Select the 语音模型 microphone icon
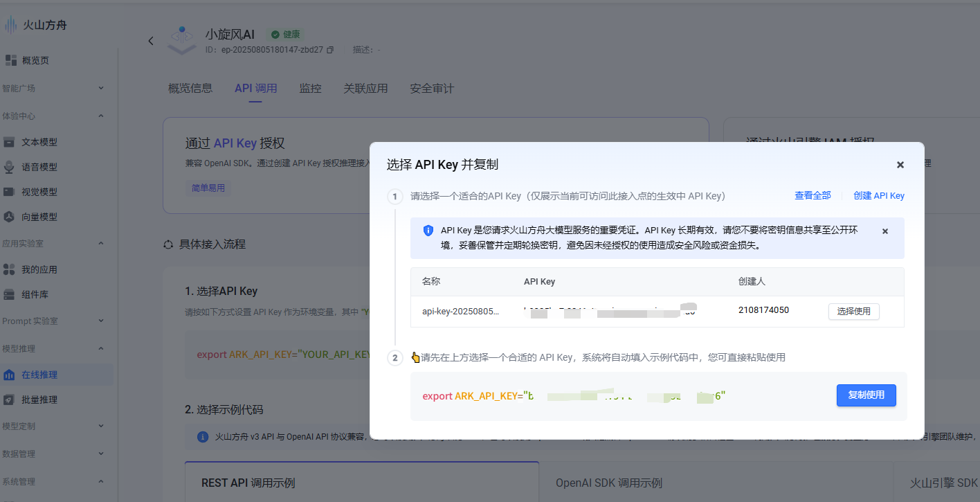The height and width of the screenshot is (502, 980). coord(9,167)
